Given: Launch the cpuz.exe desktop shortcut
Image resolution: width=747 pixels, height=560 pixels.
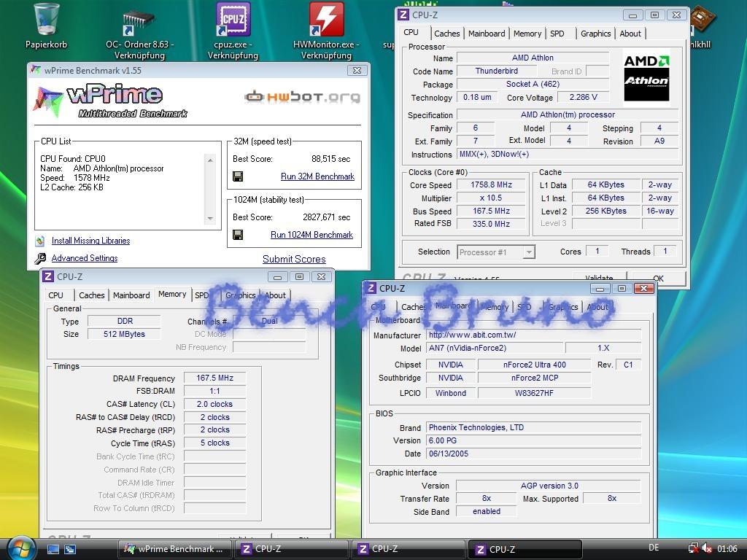Looking at the screenshot, I should tap(233, 19).
